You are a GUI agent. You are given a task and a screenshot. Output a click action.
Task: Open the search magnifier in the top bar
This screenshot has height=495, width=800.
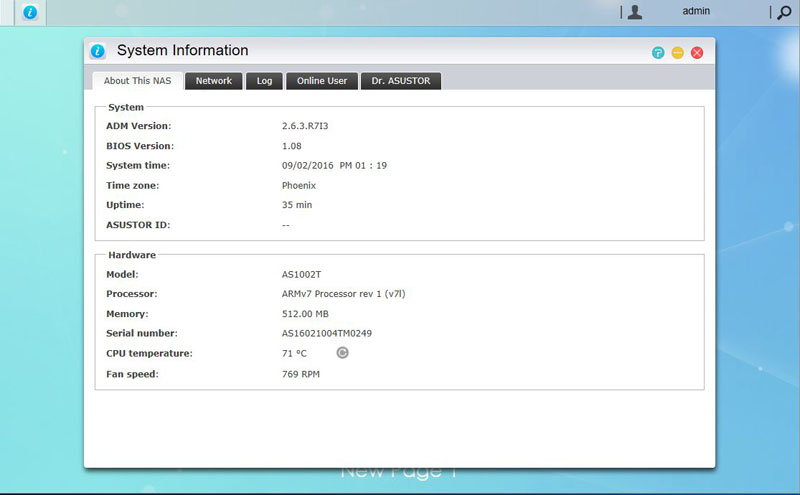coord(784,13)
